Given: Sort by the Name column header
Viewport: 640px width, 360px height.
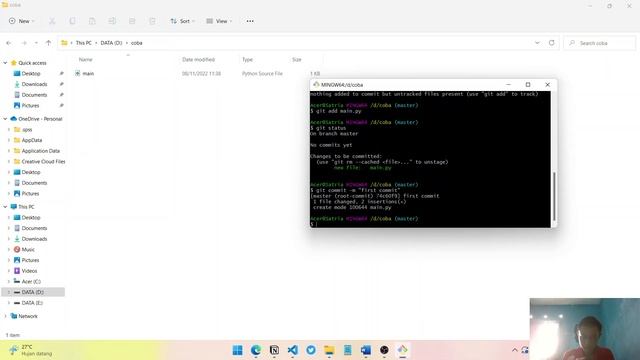Looking at the screenshot, I should point(85,60).
